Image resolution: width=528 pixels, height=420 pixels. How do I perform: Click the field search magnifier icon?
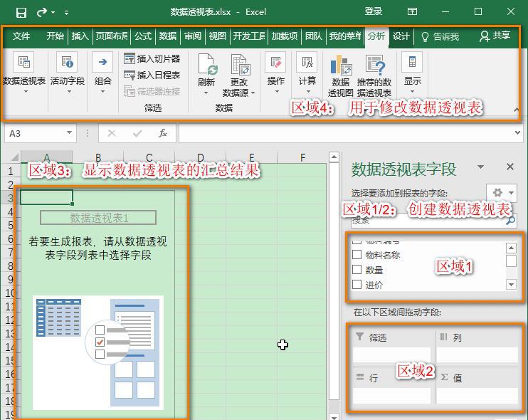click(510, 220)
